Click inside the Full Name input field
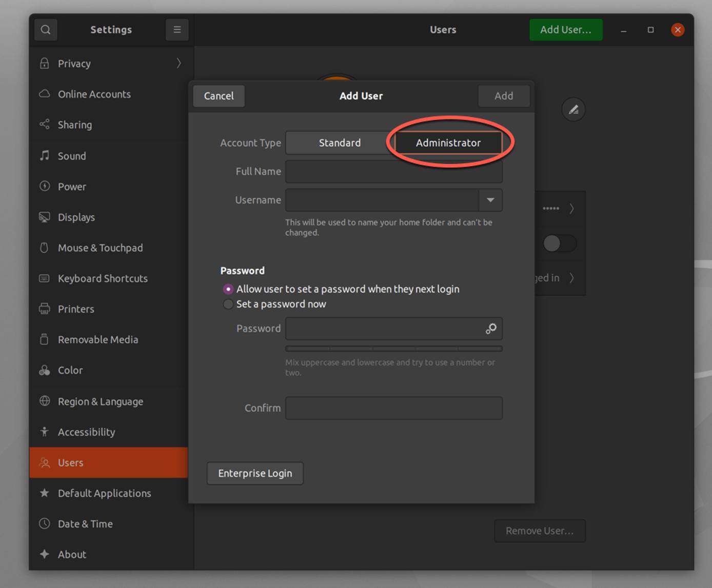The image size is (712, 588). point(393,171)
